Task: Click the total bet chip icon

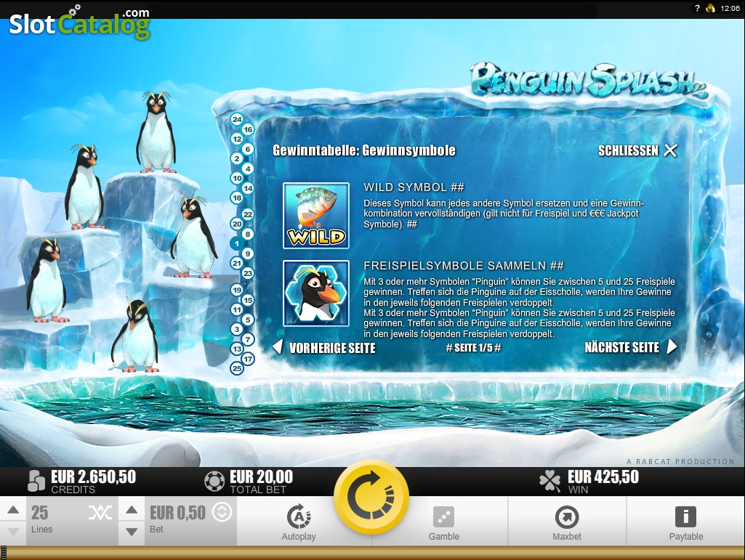Action: tap(214, 481)
